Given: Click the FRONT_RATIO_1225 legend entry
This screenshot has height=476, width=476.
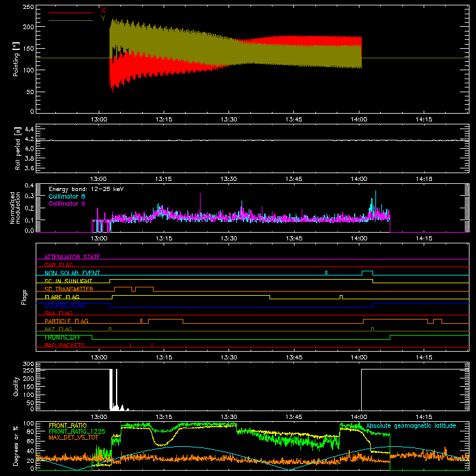Looking at the screenshot, I should point(77,431).
